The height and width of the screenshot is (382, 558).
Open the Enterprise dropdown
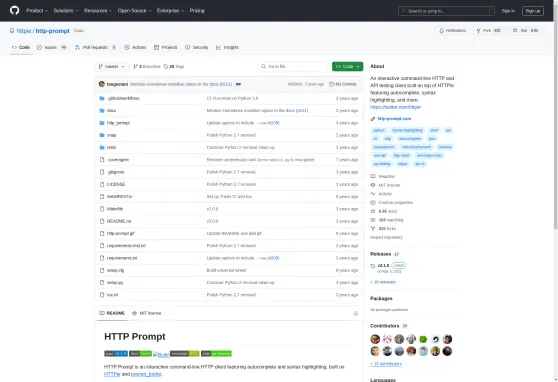coord(170,11)
